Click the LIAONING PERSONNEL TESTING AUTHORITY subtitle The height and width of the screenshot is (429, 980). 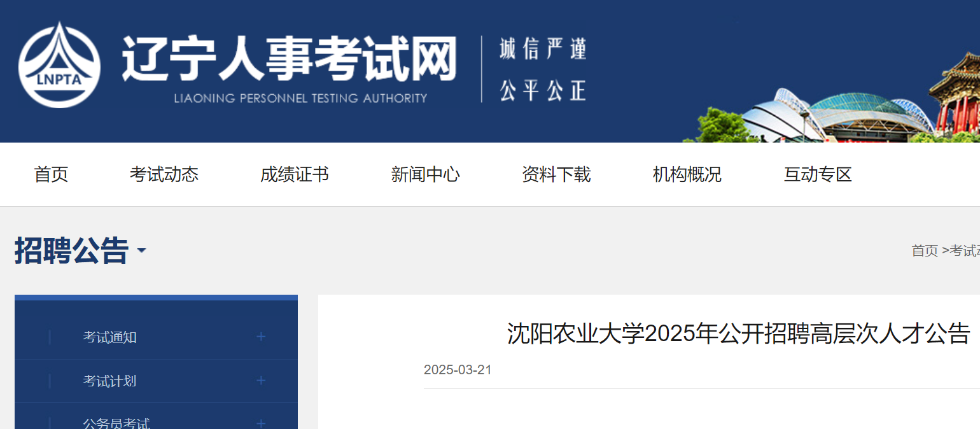300,98
